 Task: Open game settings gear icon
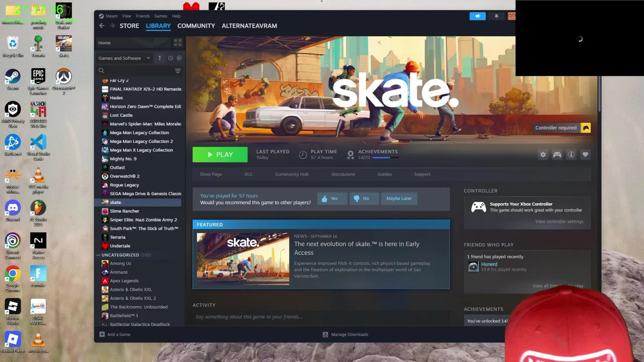point(543,155)
